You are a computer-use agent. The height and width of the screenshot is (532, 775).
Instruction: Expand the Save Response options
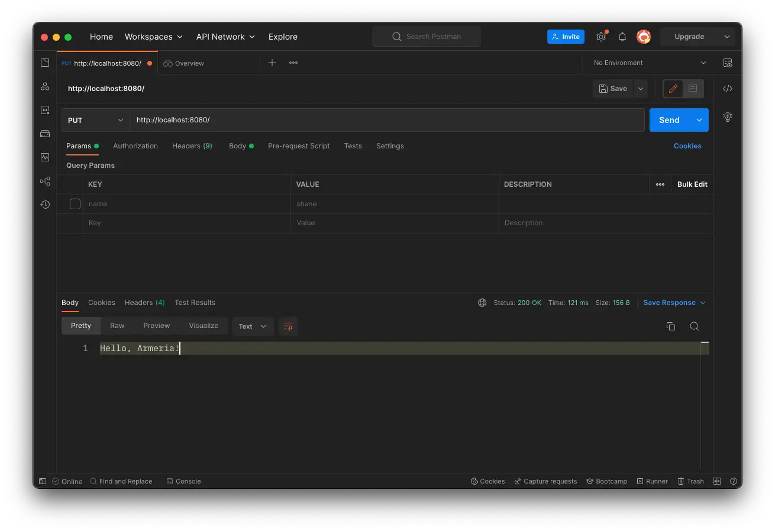coord(703,303)
